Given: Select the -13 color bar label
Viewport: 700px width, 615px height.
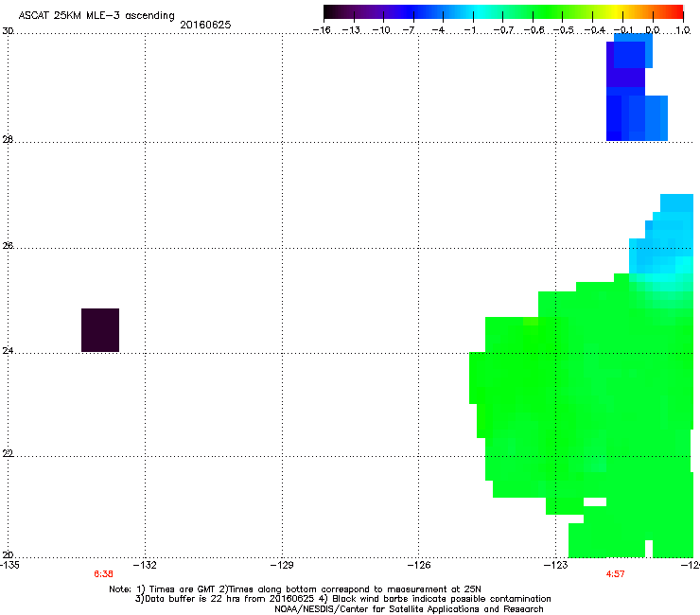Looking at the screenshot, I should pyautogui.click(x=351, y=30).
